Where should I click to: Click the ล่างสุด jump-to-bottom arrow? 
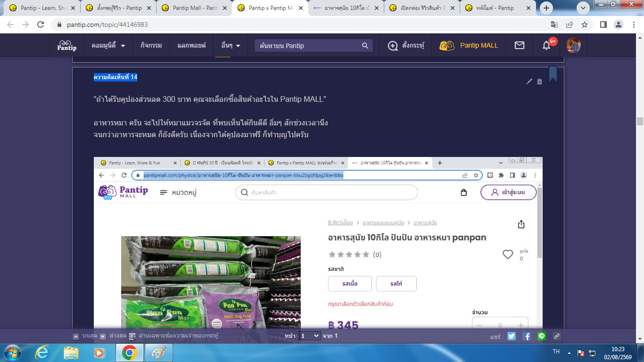coord(103,336)
